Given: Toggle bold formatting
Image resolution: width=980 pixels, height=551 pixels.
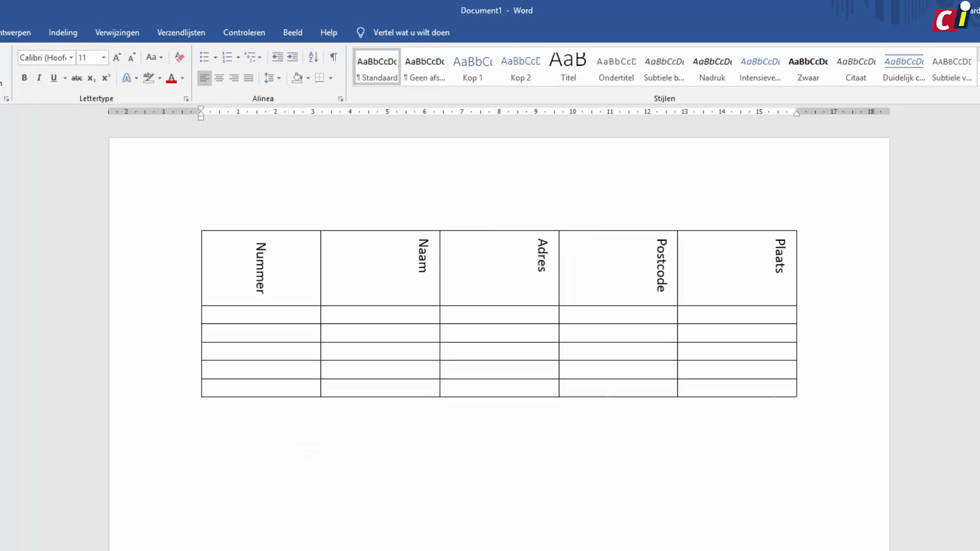Looking at the screenshot, I should [x=24, y=78].
